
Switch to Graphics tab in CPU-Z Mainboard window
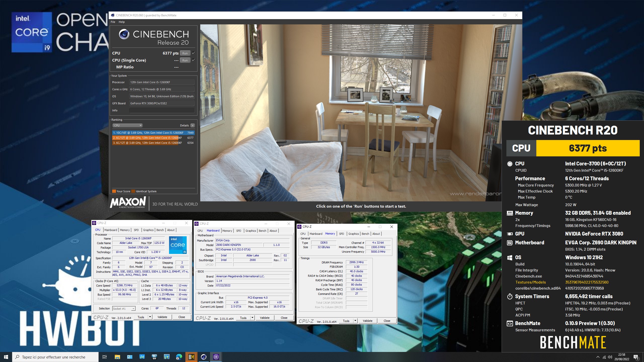(251, 231)
